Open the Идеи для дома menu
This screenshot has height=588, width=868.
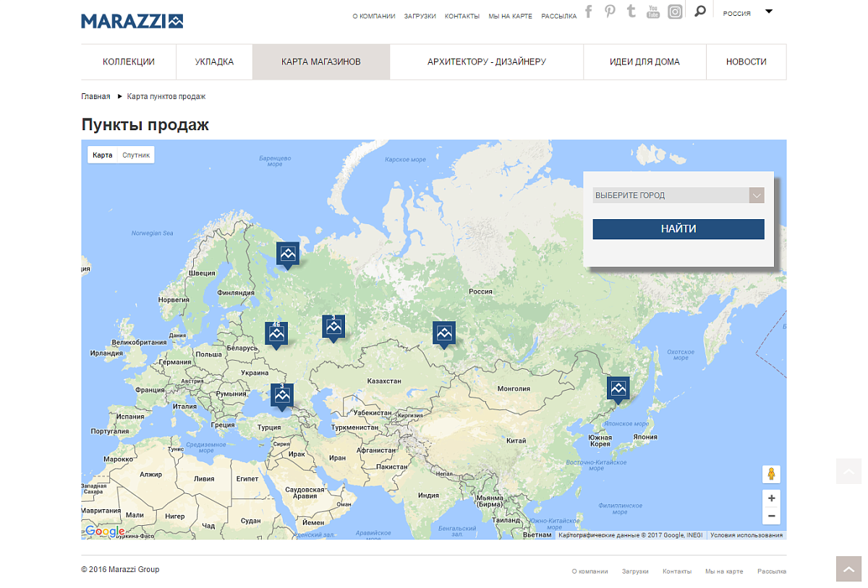tap(644, 61)
